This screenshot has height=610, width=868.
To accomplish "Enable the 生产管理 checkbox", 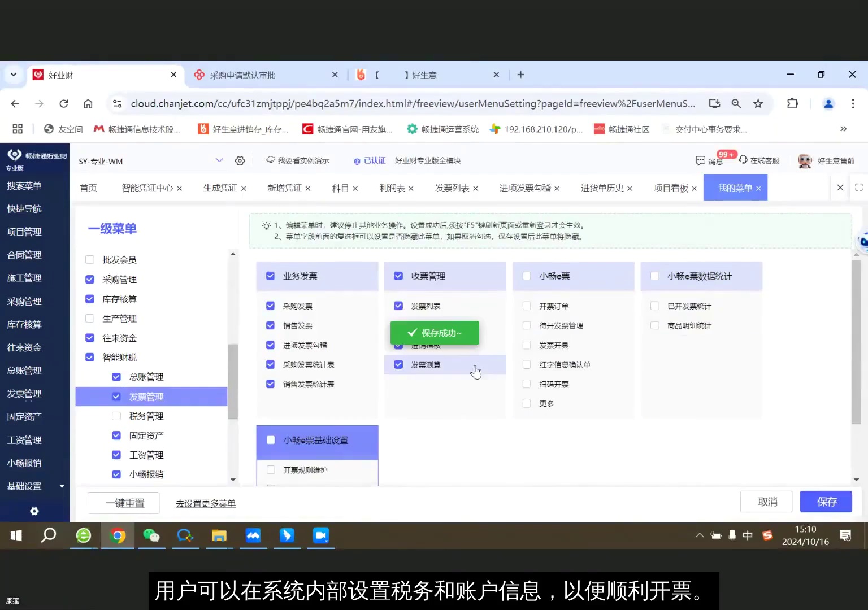I will coord(89,318).
